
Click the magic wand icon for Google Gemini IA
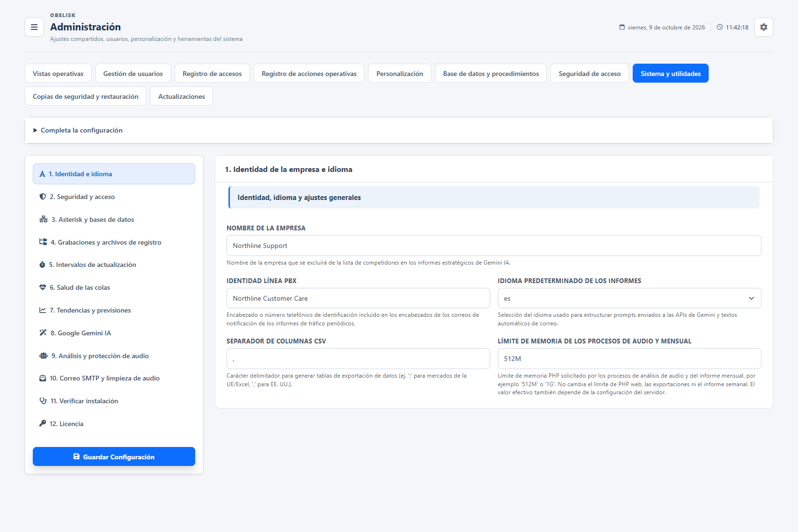(43, 333)
